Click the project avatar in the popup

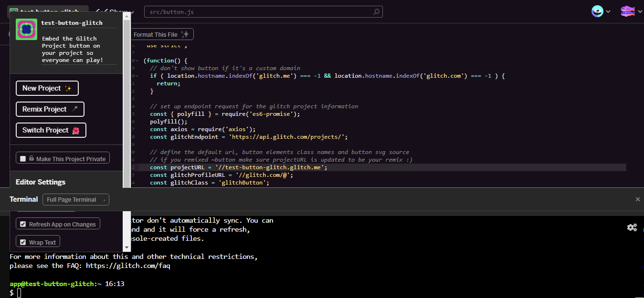[x=26, y=30]
